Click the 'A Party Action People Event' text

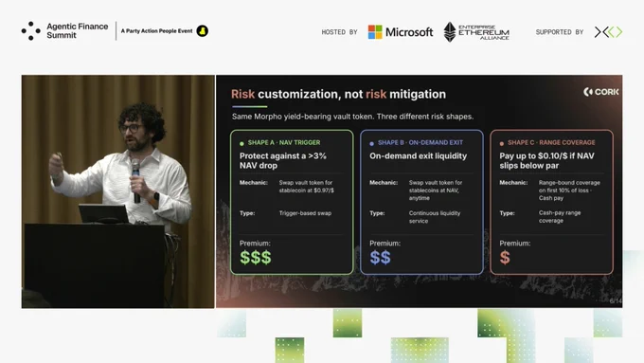pos(156,31)
